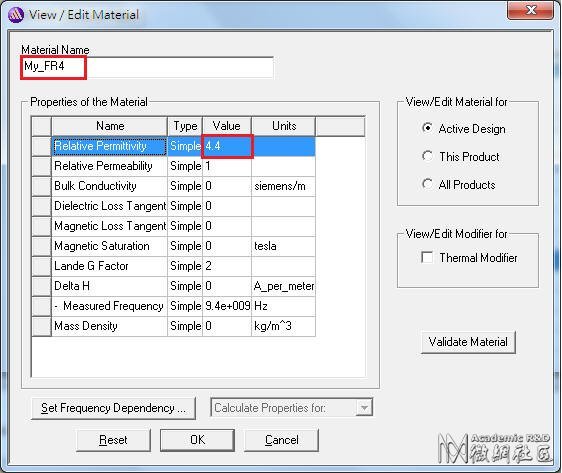Close the View / Edit Material dialog
Viewport: 562px width, 473px height.
pyautogui.click(x=530, y=10)
